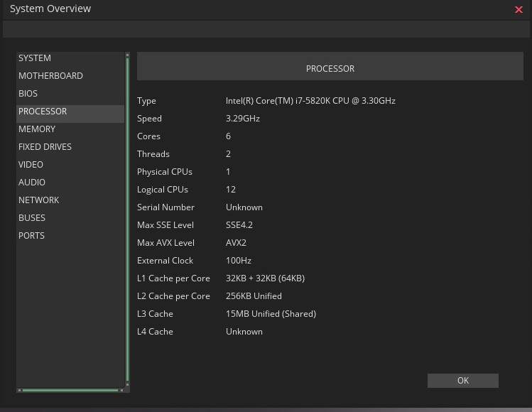The image size is (532, 412).
Task: Click the L4 Cache label
Action: [x=155, y=332]
